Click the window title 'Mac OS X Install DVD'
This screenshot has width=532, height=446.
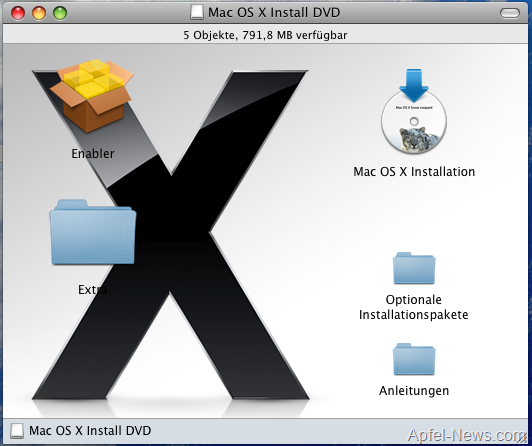point(274,13)
